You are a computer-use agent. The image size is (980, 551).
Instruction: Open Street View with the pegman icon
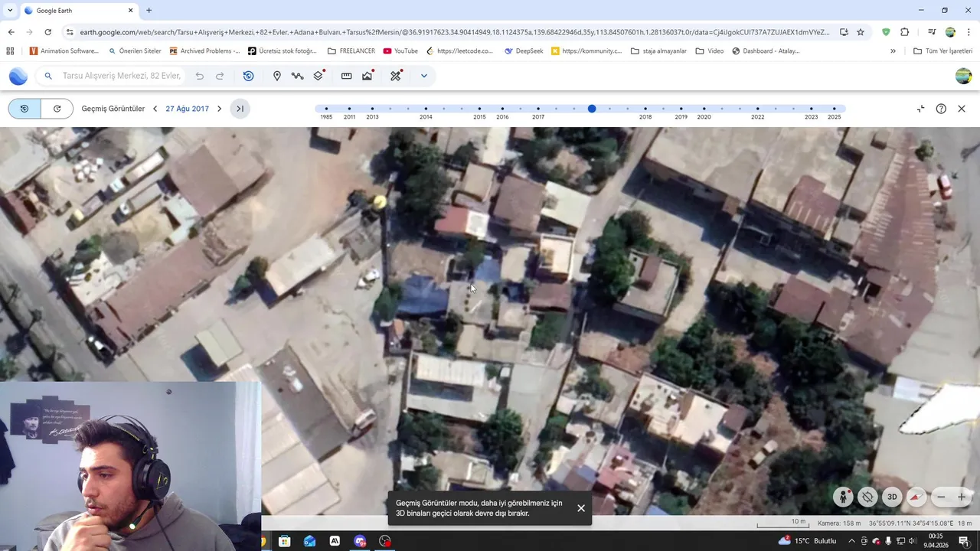pos(843,497)
